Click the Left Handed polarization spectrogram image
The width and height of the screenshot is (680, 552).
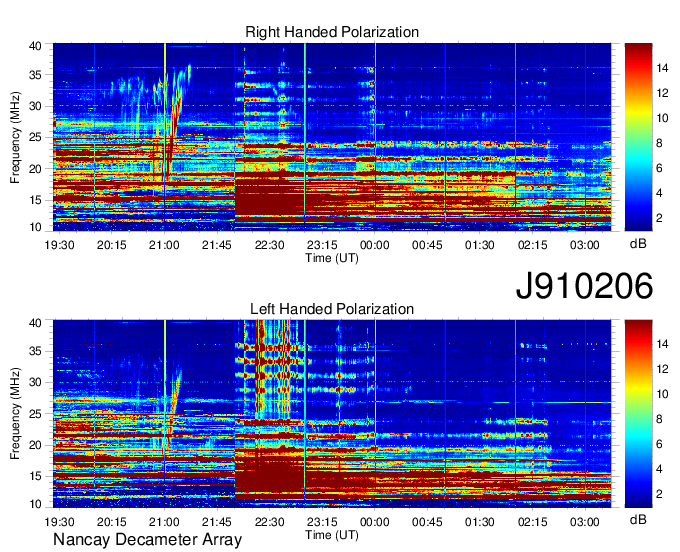tap(332, 414)
